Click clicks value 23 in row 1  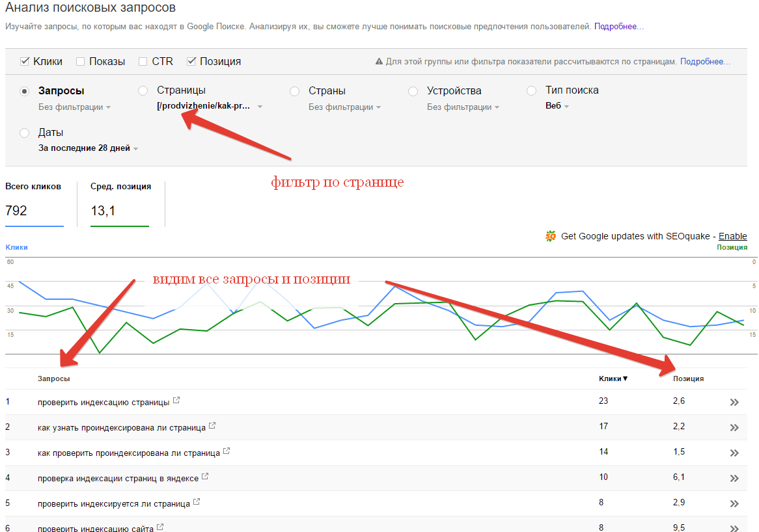(x=603, y=401)
